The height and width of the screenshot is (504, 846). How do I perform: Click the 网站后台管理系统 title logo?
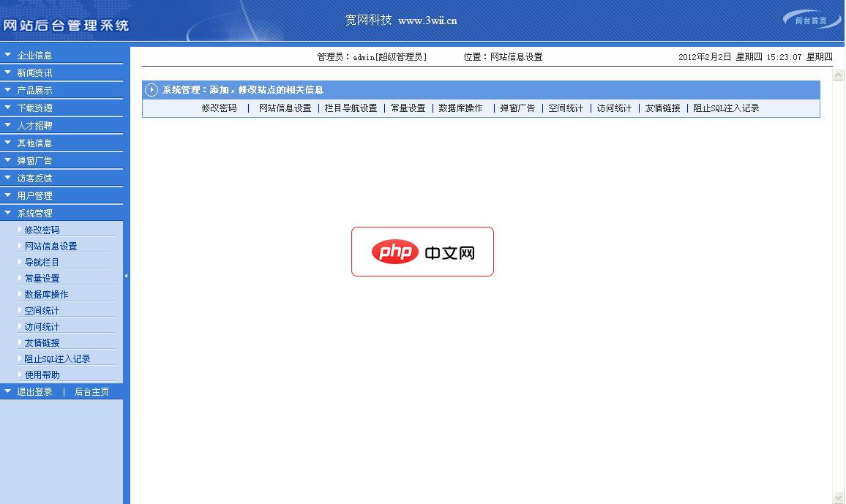click(66, 26)
